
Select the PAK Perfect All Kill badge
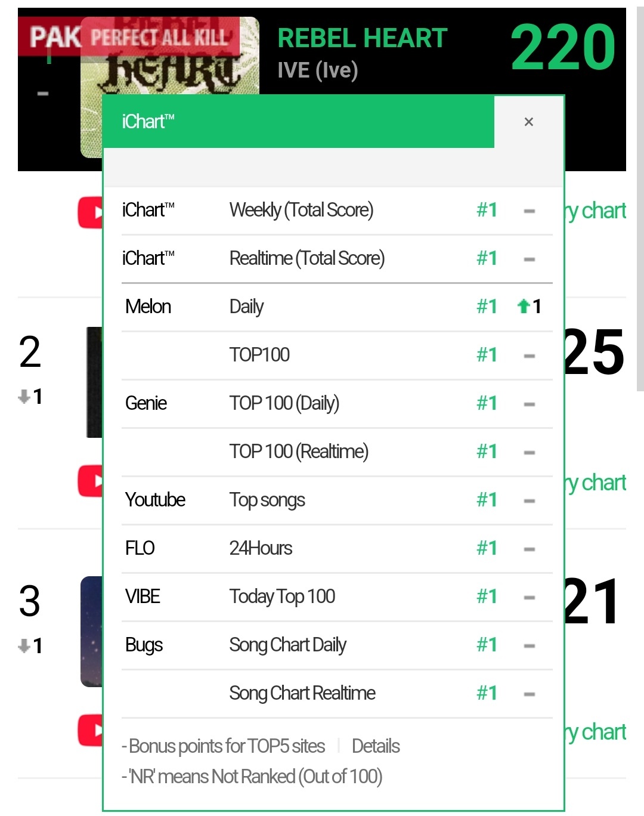click(129, 36)
